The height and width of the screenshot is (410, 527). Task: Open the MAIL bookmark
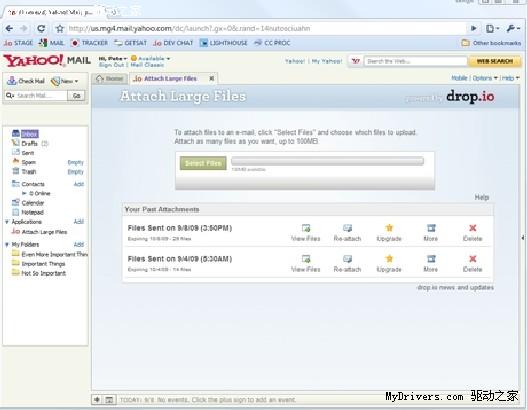[x=51, y=43]
